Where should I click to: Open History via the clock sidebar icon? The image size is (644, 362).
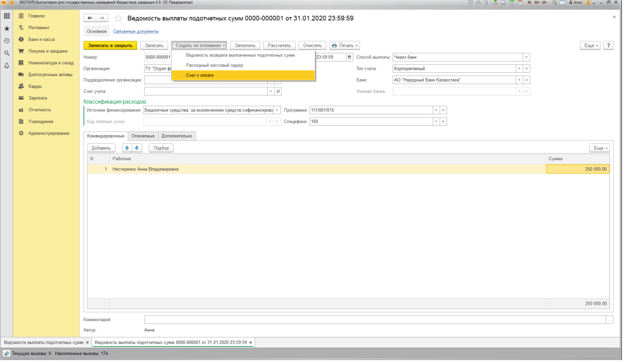coord(6,41)
